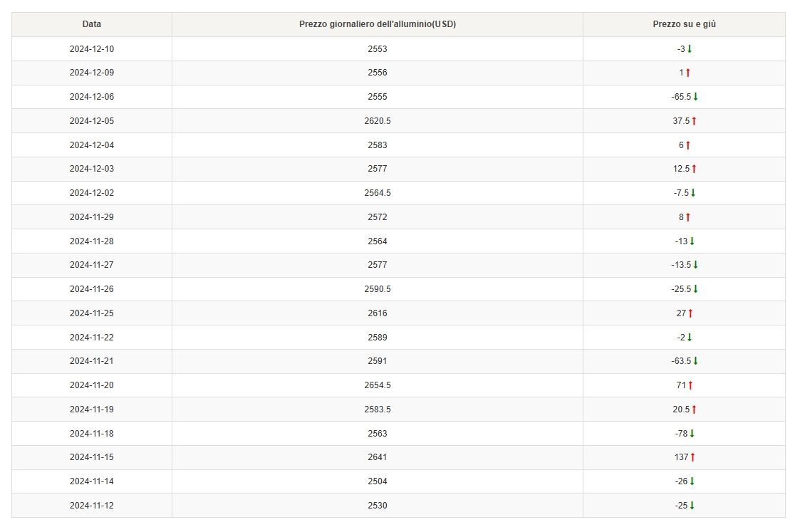
Task: Select the 2024-12-10 date cell
Action: 91,48
